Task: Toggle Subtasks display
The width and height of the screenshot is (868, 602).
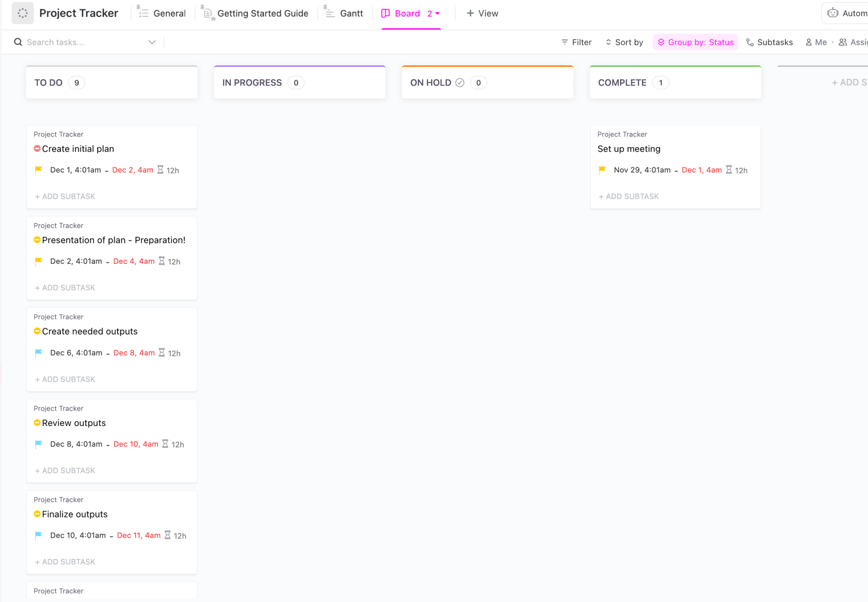Action: pyautogui.click(x=769, y=42)
